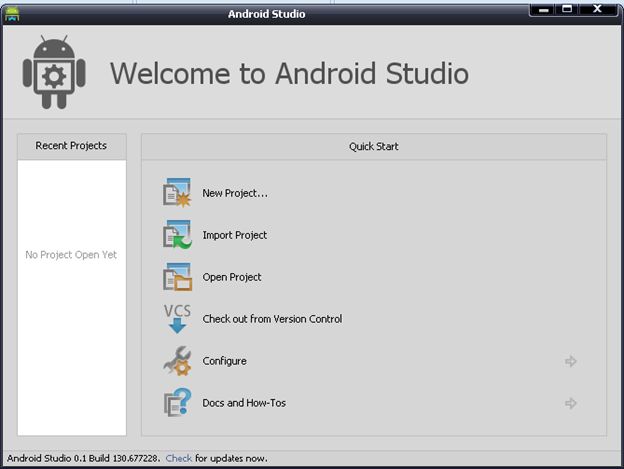Screen dimensions: 624x469
Task: Open the Configure label
Action: (224, 361)
